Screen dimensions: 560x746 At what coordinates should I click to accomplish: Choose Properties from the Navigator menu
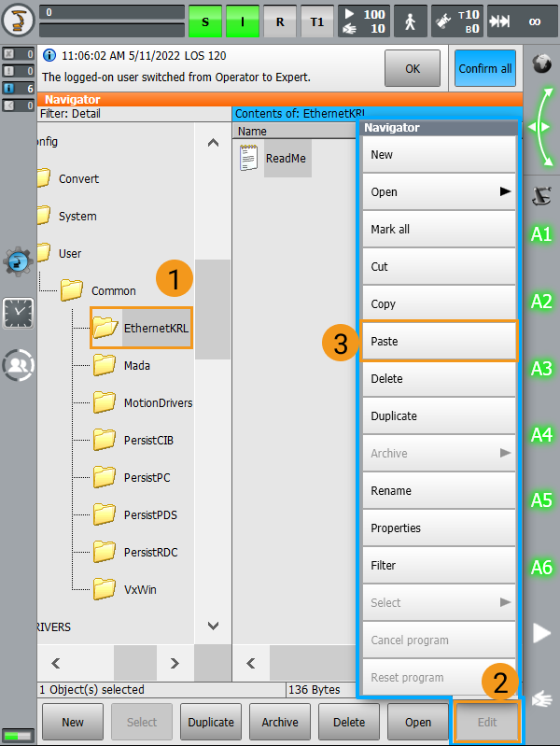[440, 528]
